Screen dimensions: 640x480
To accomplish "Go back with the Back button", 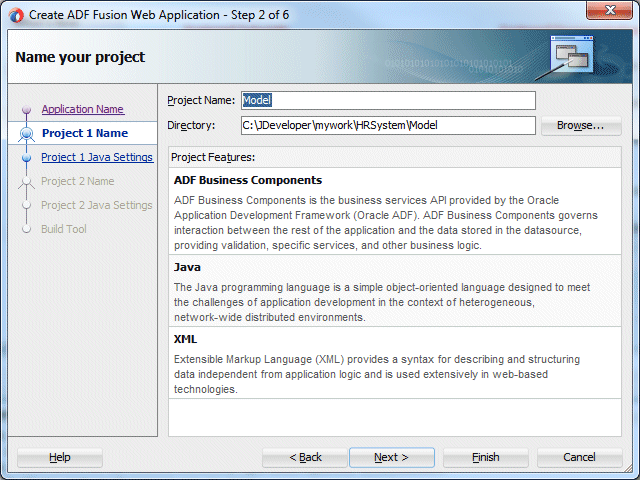I will 305,457.
